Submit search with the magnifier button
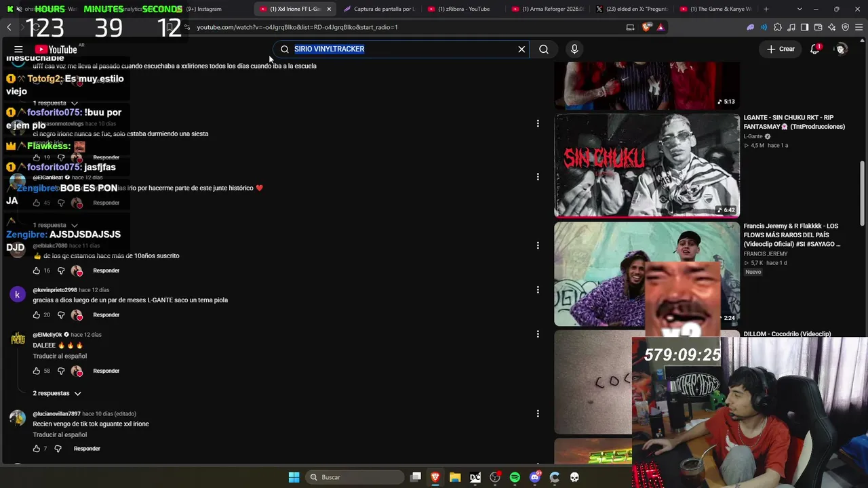Image resolution: width=868 pixels, height=488 pixels. pos(544,49)
